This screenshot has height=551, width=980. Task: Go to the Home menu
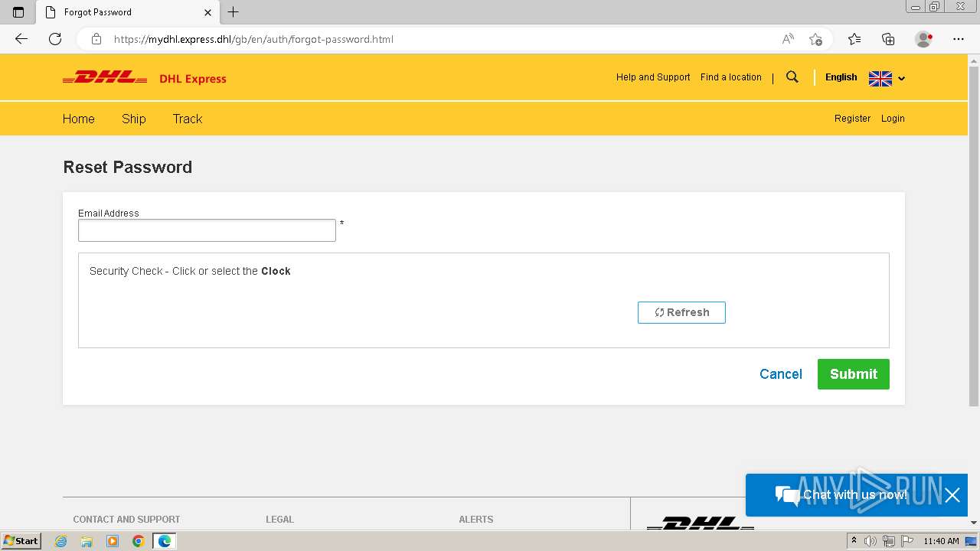point(79,119)
